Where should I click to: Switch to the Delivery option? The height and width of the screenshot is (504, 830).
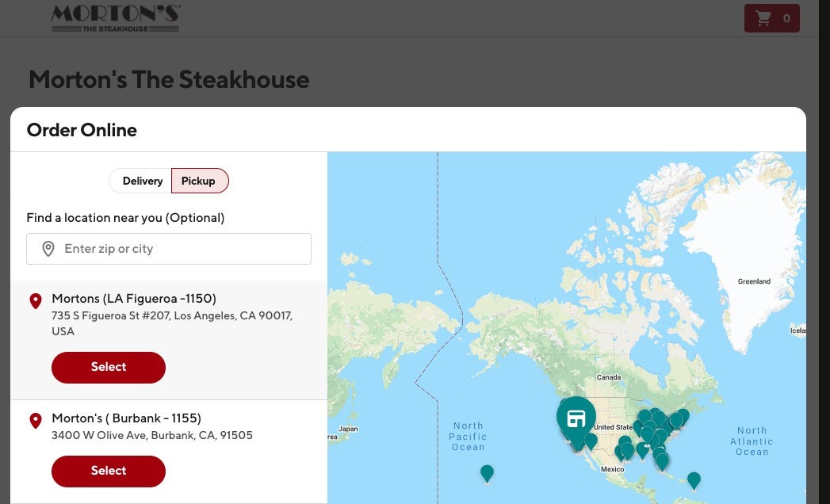coord(143,181)
